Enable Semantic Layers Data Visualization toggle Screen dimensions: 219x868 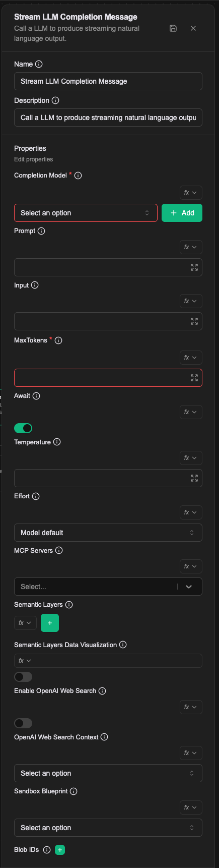pyautogui.click(x=23, y=677)
